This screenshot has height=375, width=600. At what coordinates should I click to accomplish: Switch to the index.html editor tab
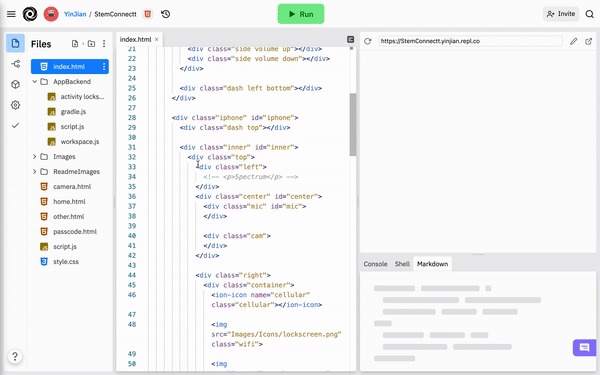135,39
